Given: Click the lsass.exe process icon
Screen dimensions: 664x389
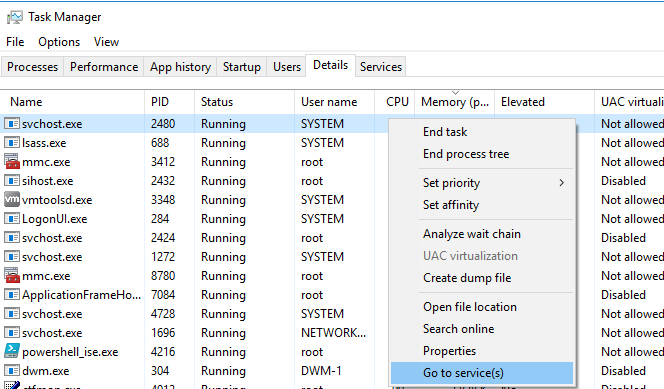Looking at the screenshot, I should click(x=12, y=143).
